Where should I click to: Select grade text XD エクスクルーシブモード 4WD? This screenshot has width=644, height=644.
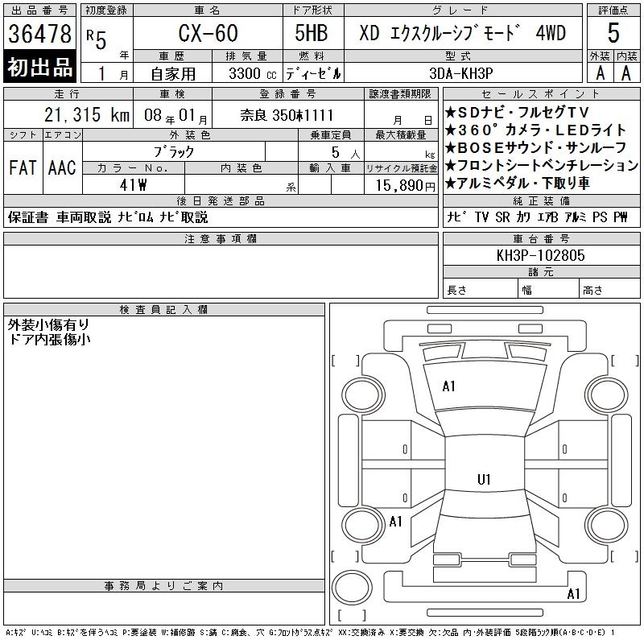(463, 33)
